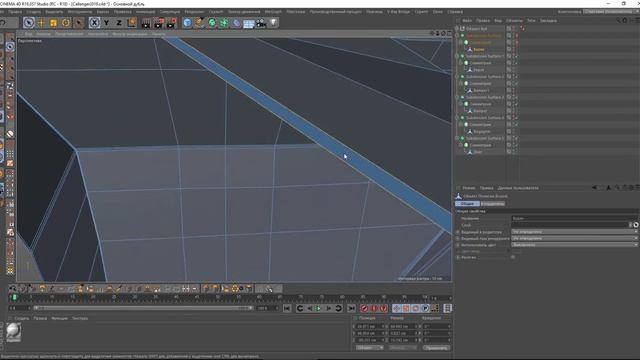Screen dimensions: 640x360
Task: Click the green Subdivision Surface generator icon
Action: point(212,23)
